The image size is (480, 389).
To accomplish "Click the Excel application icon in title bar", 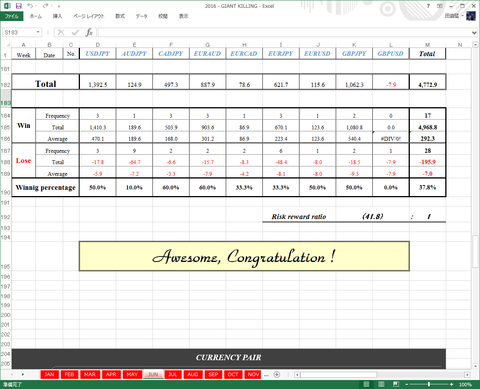I will 7,6.
